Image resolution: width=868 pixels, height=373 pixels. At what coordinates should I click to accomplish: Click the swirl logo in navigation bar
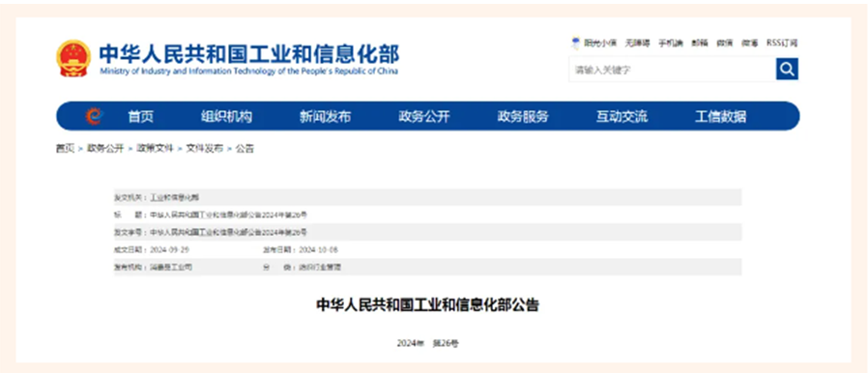94,116
